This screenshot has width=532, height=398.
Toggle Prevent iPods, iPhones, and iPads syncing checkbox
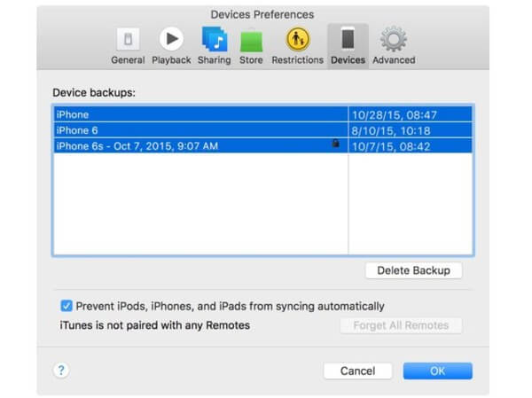pyautogui.click(x=66, y=306)
